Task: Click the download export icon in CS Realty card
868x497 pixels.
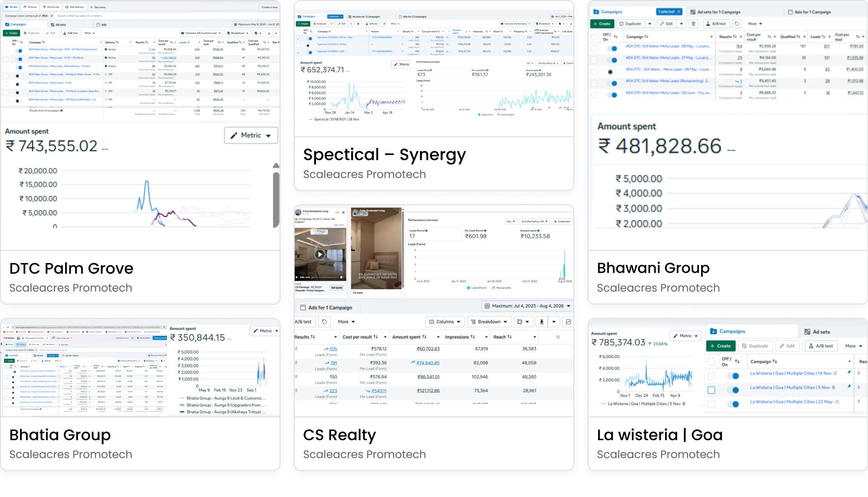Action: point(542,322)
